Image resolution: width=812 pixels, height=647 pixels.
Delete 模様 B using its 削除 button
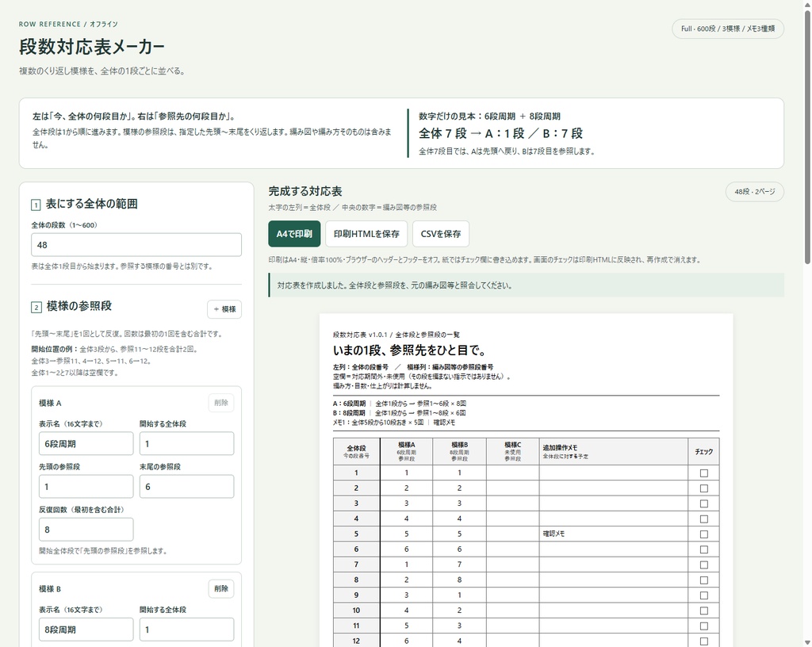(221, 588)
